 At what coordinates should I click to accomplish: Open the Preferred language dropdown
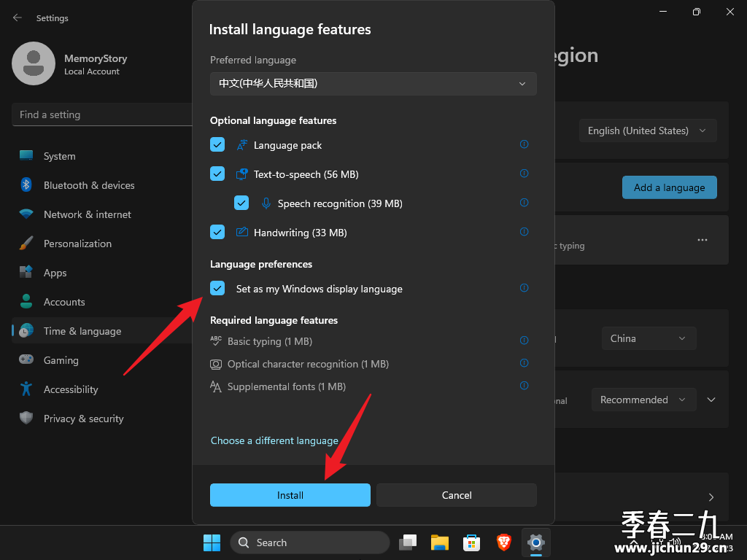(373, 84)
